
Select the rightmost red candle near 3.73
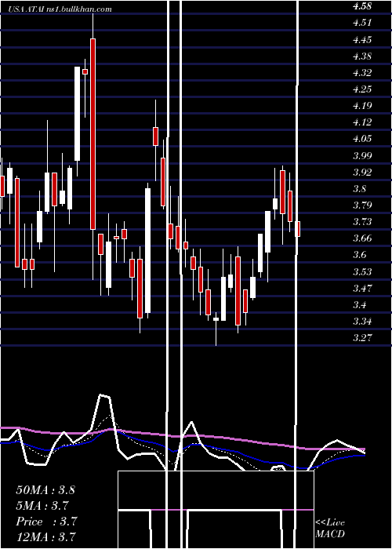[297, 229]
